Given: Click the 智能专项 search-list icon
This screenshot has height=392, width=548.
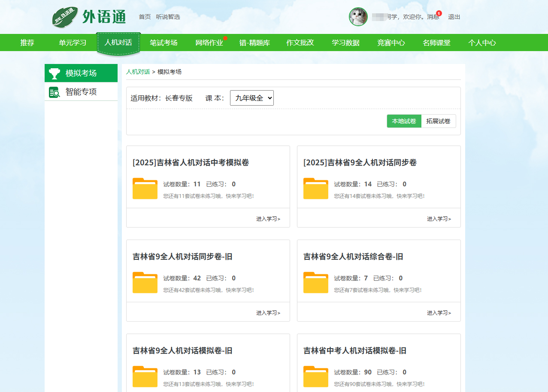Looking at the screenshot, I should pos(54,92).
